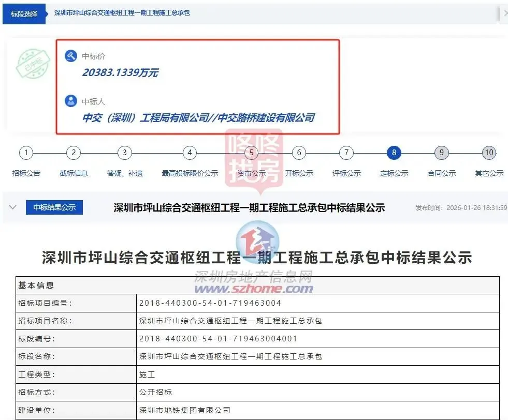Viewport: 508px width, 420px height.
Task: Click the 深圳市地铁集团有限公司 value cell
Action: [x=318, y=410]
